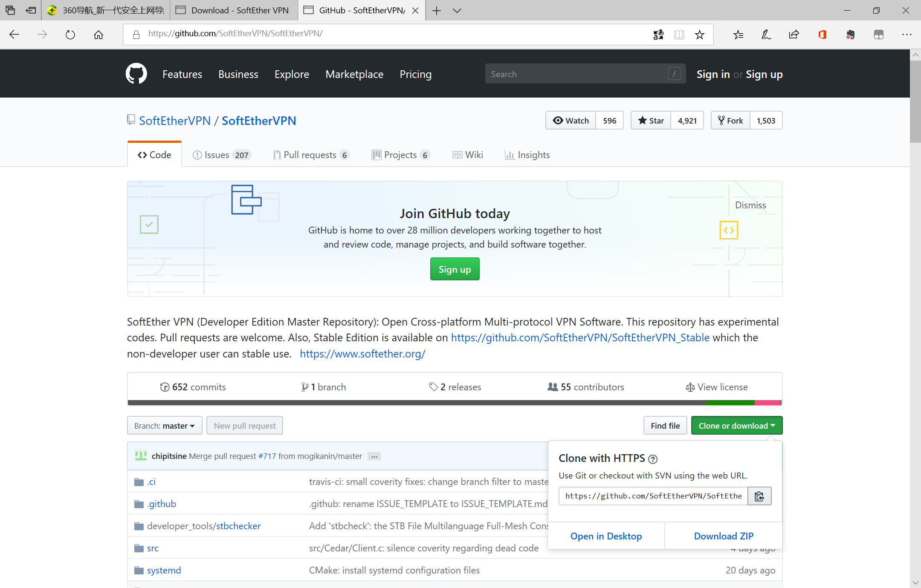
Task: Click the add notes pen icon
Action: pyautogui.click(x=766, y=35)
